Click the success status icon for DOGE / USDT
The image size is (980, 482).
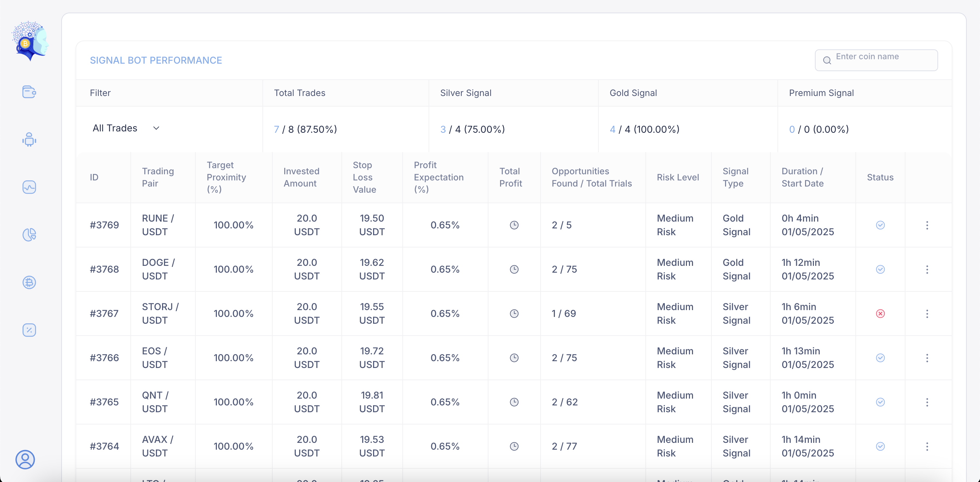click(x=880, y=269)
